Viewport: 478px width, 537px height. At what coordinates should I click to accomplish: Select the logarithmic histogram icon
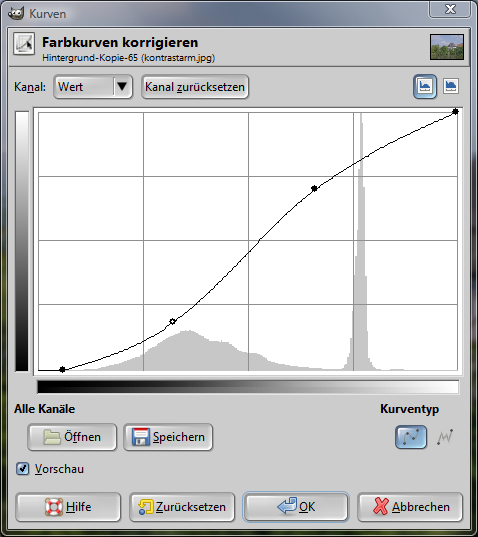tap(451, 86)
